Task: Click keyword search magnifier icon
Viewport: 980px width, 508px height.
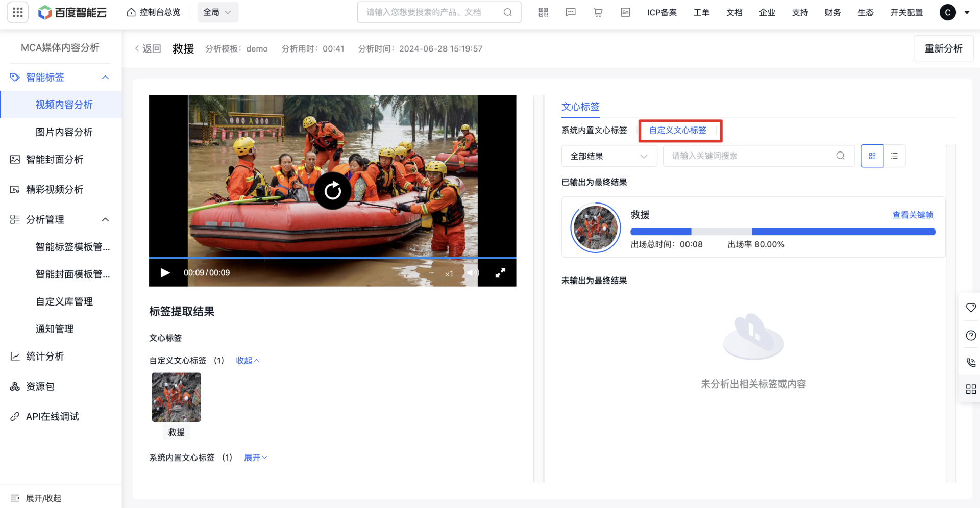Action: (840, 156)
